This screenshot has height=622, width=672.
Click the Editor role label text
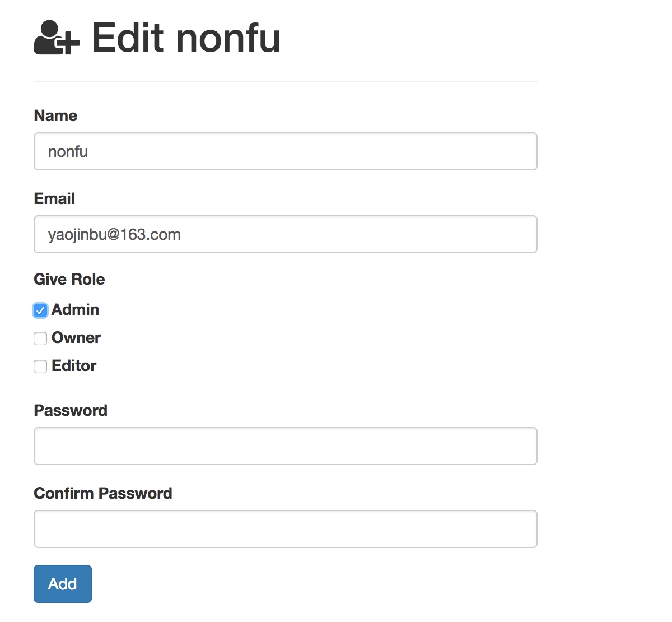[74, 365]
